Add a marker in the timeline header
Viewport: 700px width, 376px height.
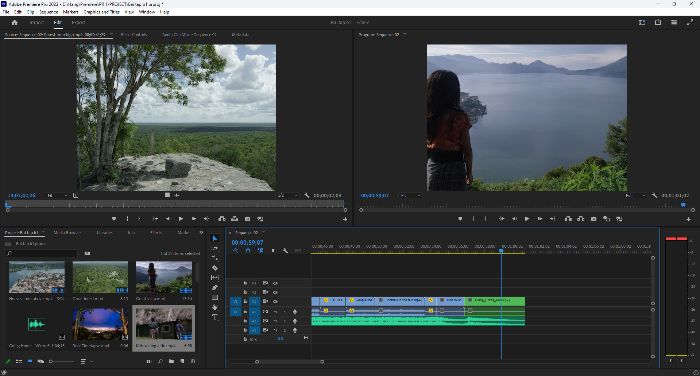click(x=273, y=251)
